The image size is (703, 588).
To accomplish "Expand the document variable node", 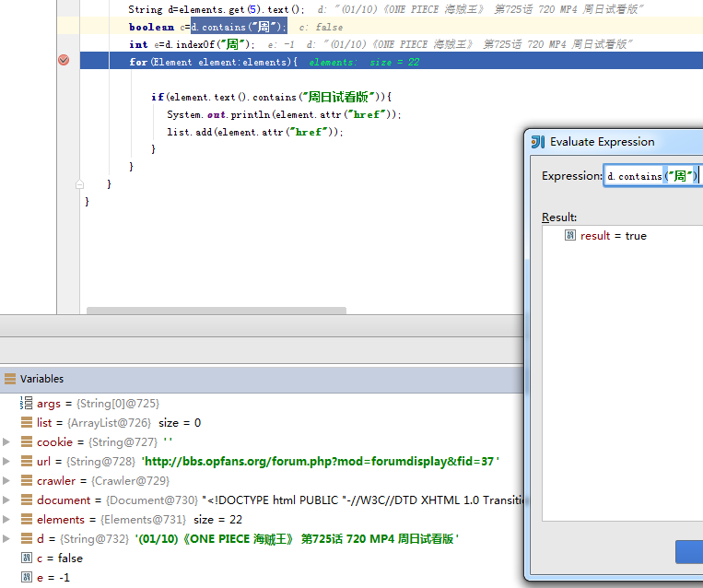I will [6, 500].
